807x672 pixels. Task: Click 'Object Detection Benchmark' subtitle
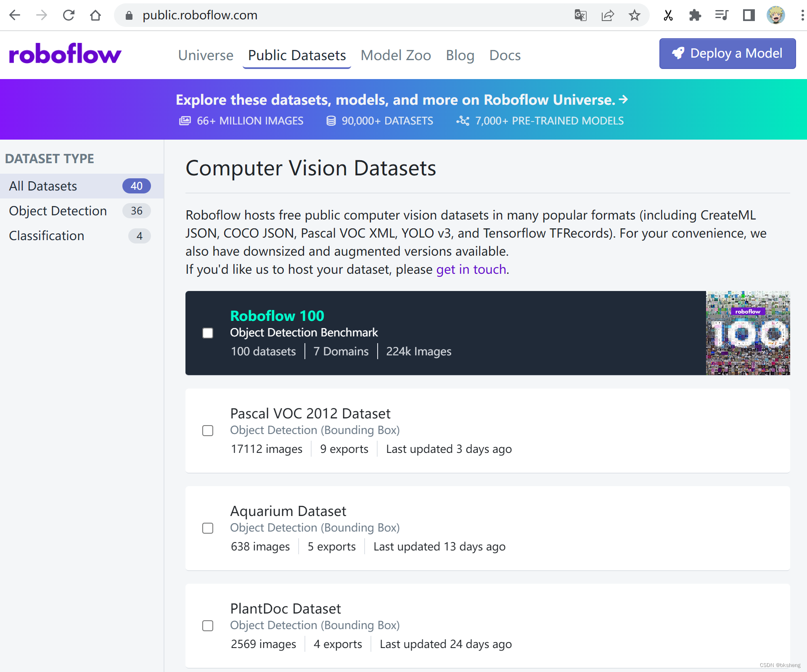click(x=304, y=333)
